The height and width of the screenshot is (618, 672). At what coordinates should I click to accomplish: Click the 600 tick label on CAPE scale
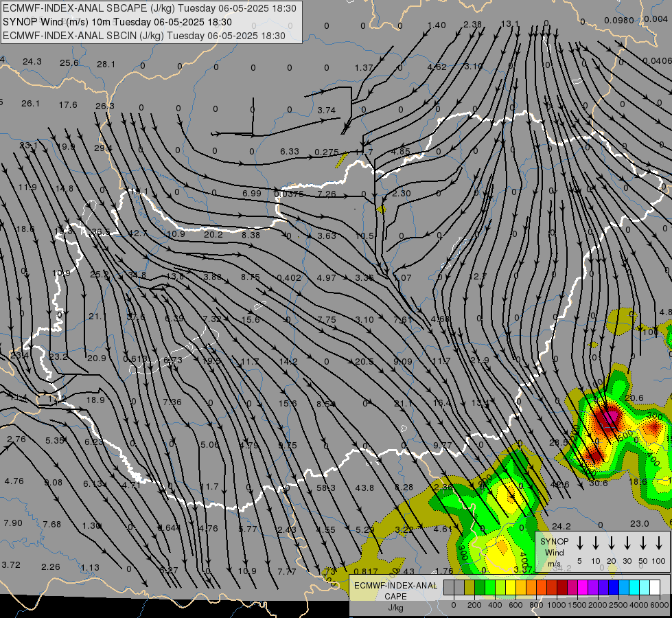(x=515, y=605)
